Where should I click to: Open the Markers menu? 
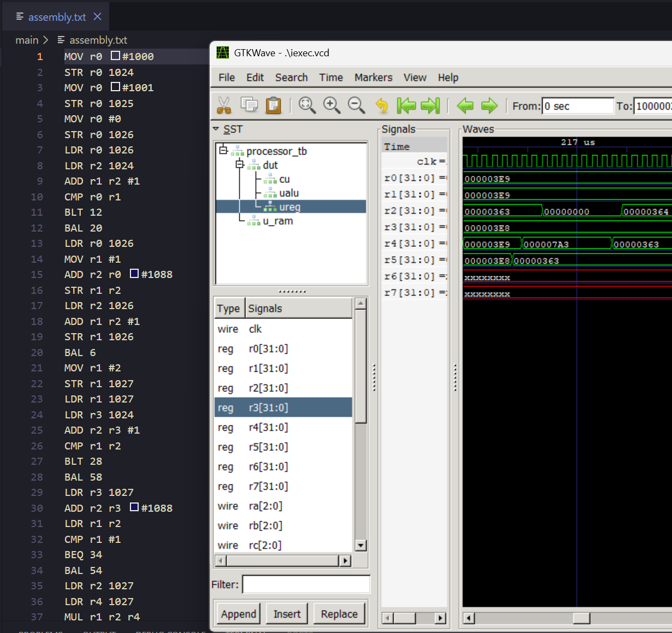(373, 78)
